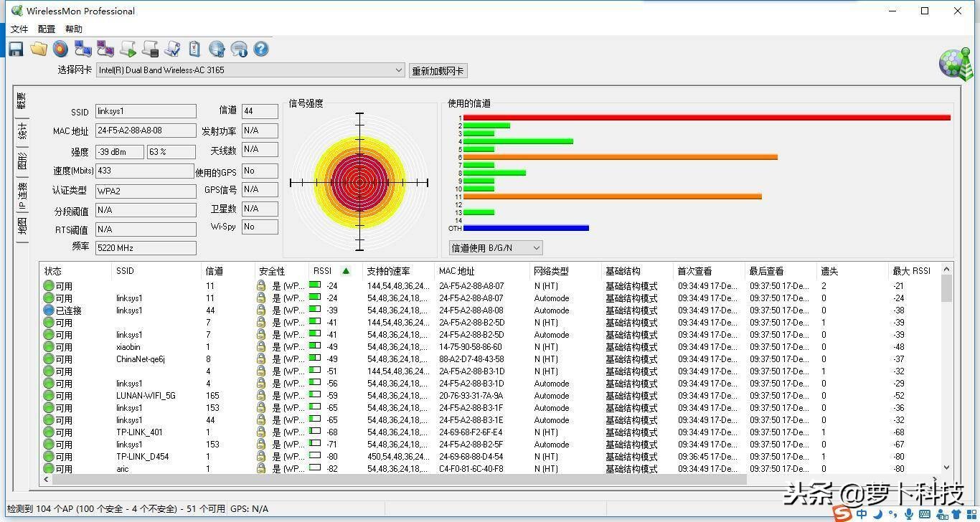Open the 选择网卡 network adapter dropdown
980x522 pixels.
[398, 70]
